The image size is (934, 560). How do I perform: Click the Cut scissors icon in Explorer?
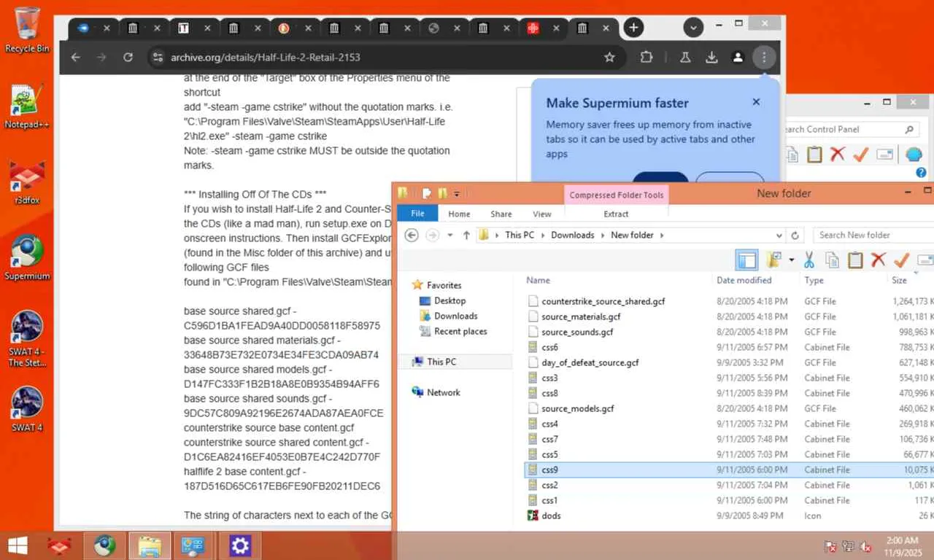point(808,260)
